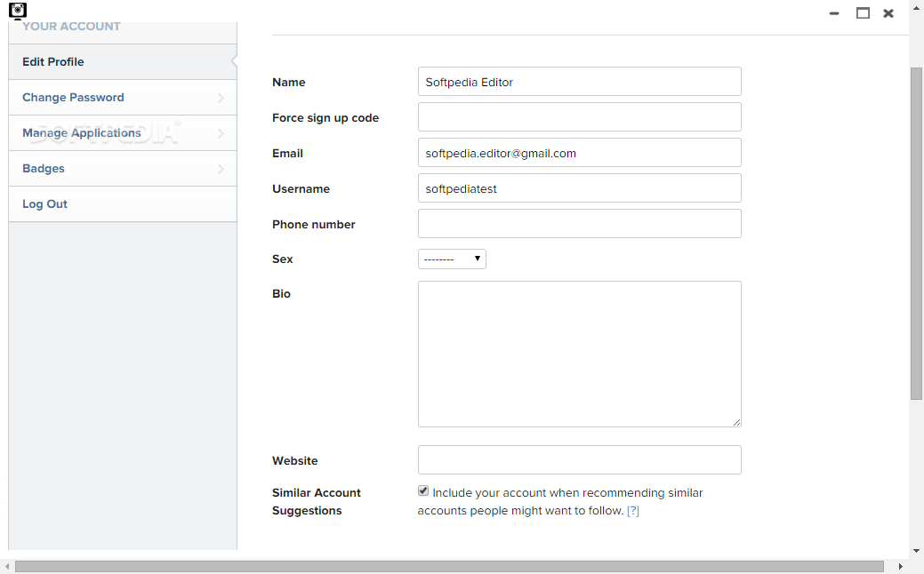Click the Instagram app icon in title bar

tap(18, 11)
